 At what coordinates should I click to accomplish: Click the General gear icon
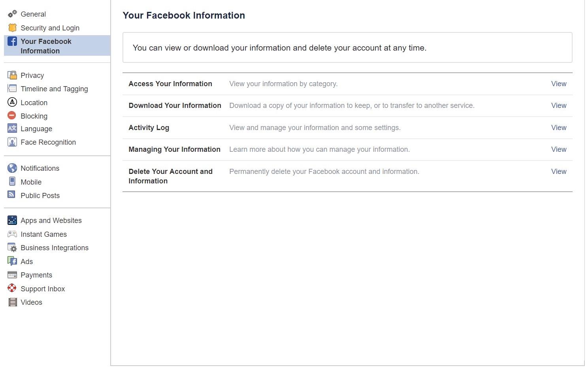tap(12, 14)
